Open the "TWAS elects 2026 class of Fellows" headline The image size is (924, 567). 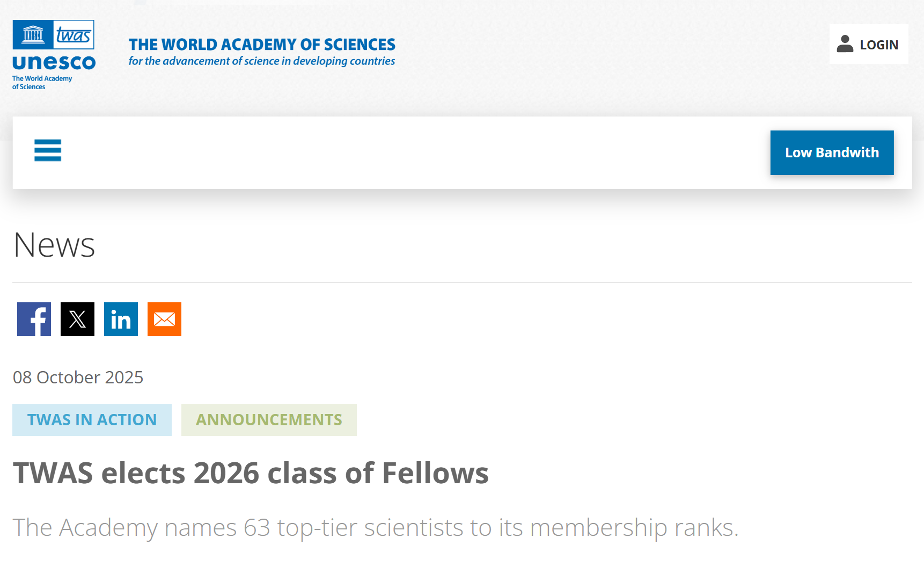251,473
